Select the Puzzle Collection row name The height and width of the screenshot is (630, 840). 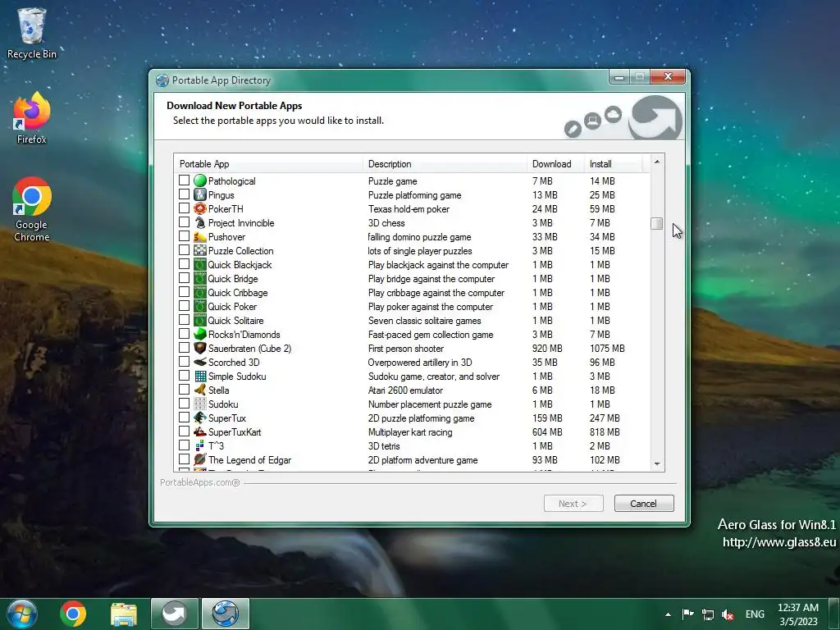(x=240, y=251)
